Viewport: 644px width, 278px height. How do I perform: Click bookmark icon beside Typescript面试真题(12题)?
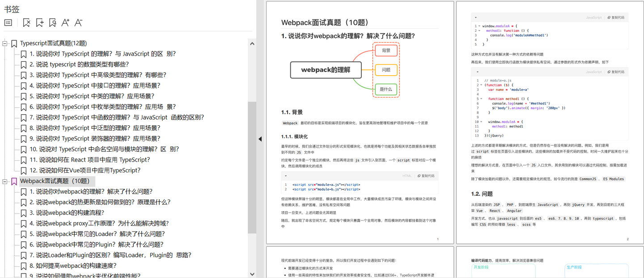14,43
